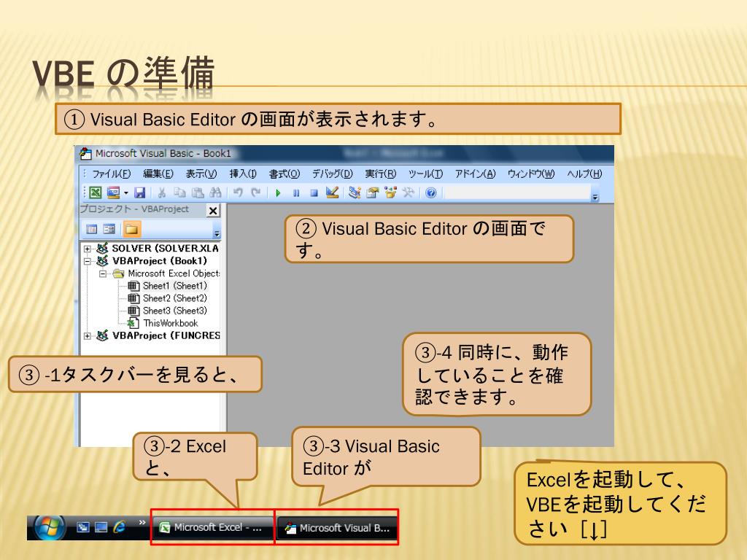
Task: Open the ヘルプ(H) menu
Action: (584, 174)
